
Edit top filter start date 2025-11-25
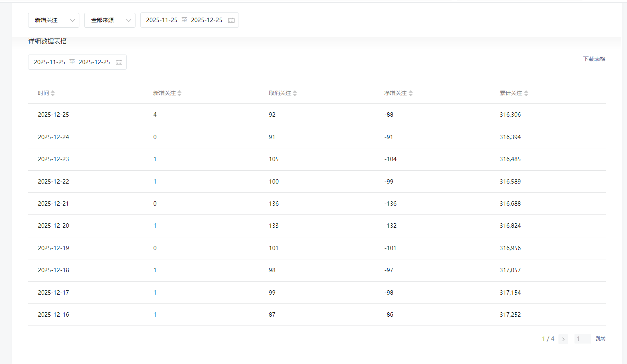[162, 20]
